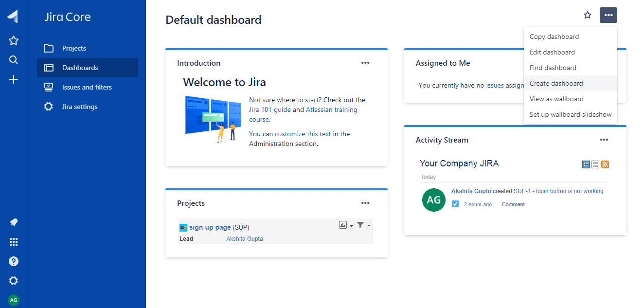Open the app switcher grid icon

(x=14, y=242)
